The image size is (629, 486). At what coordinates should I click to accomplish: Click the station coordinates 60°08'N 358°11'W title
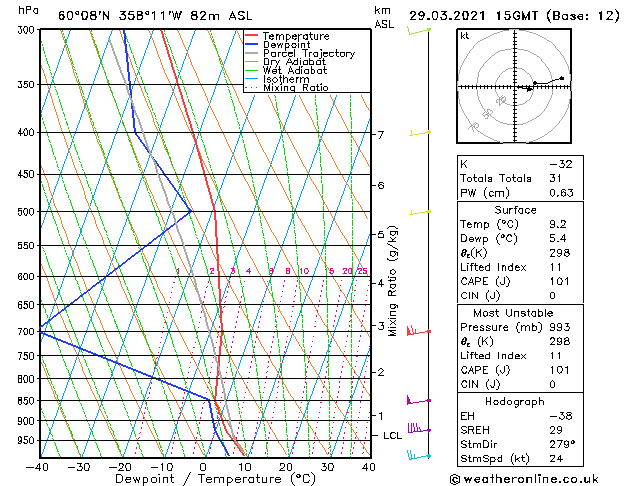(x=155, y=16)
